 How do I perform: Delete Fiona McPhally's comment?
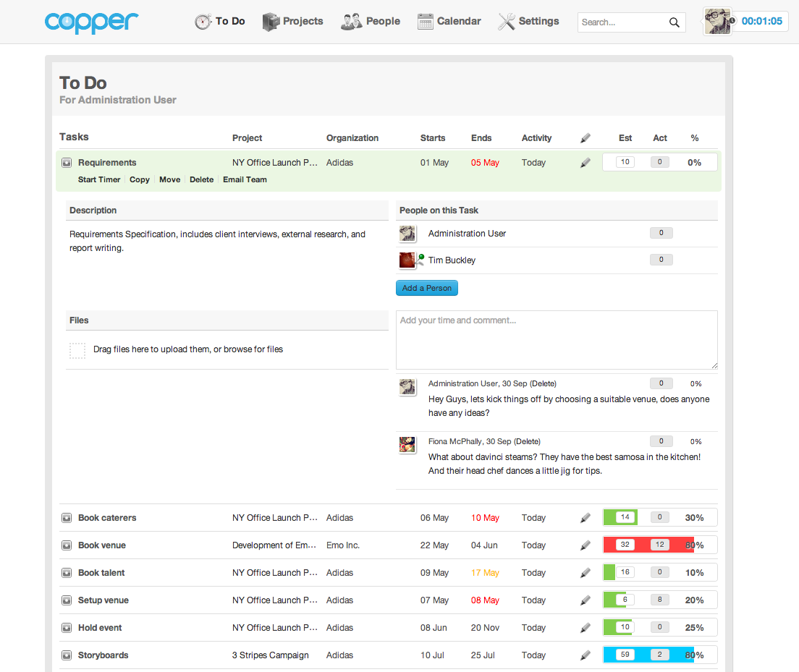[528, 441]
